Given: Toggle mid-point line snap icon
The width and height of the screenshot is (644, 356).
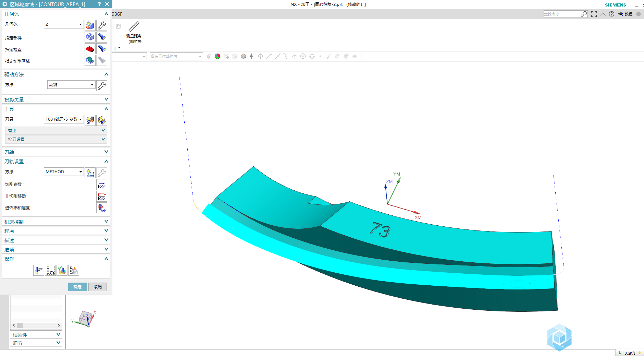Looking at the screenshot, I should 277,56.
